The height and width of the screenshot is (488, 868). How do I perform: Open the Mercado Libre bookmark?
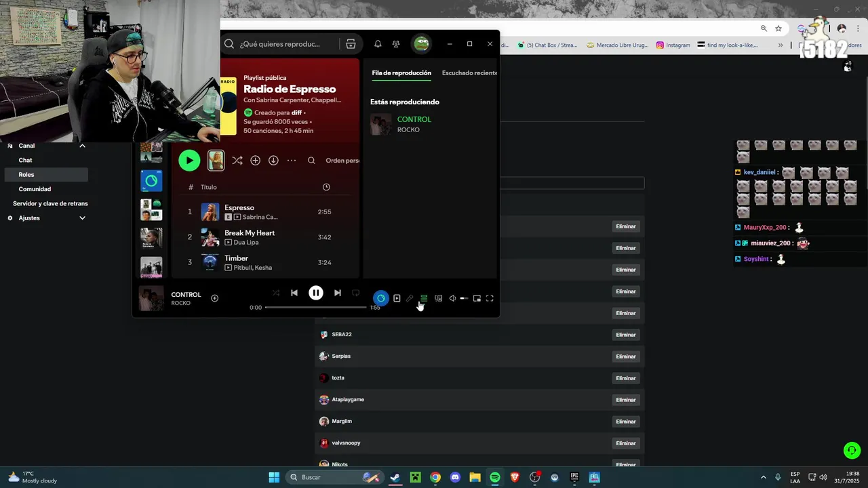(616, 45)
